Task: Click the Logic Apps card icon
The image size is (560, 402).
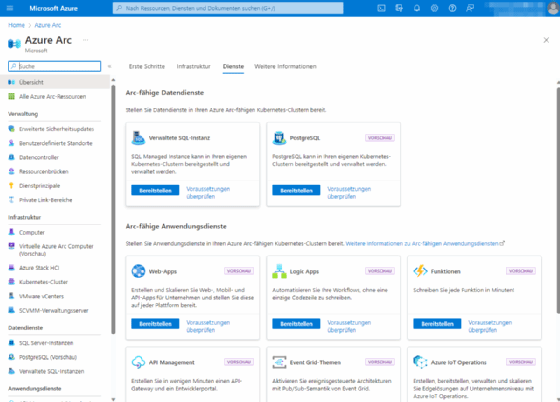Action: pos(279,271)
